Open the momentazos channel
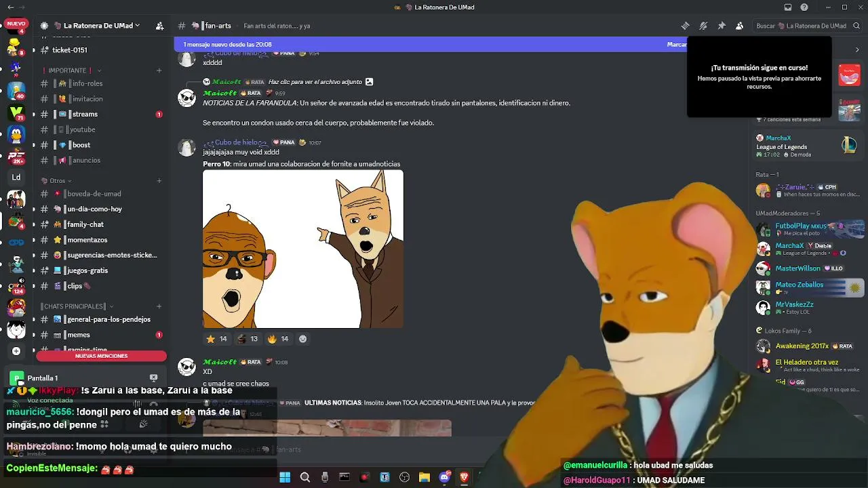868x488 pixels. pyautogui.click(x=102, y=240)
